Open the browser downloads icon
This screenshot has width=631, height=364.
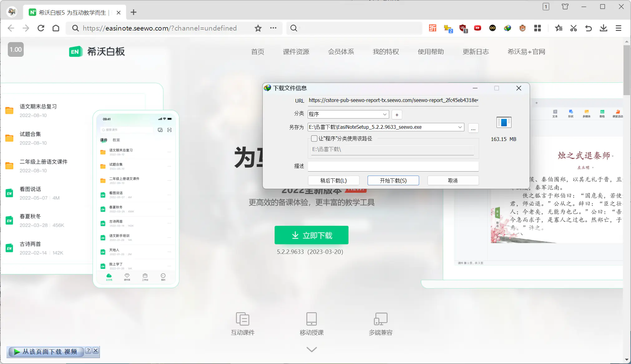[x=603, y=28]
